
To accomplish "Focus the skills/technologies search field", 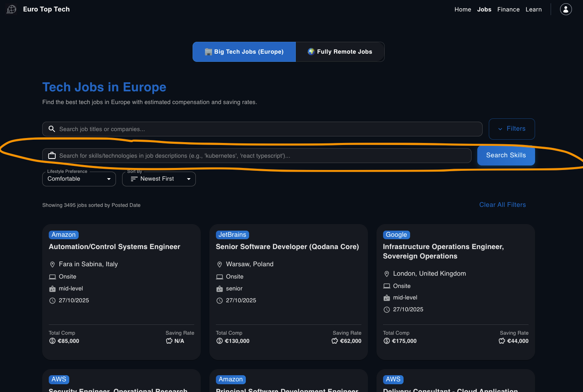I will pos(257,156).
